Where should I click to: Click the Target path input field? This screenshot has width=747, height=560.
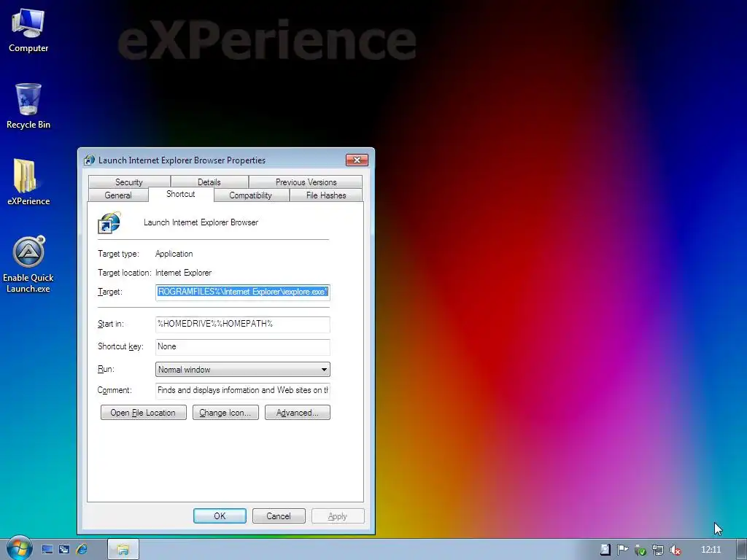click(x=242, y=292)
